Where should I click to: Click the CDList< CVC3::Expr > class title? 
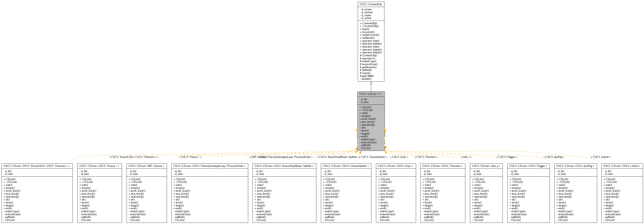[395, 166]
